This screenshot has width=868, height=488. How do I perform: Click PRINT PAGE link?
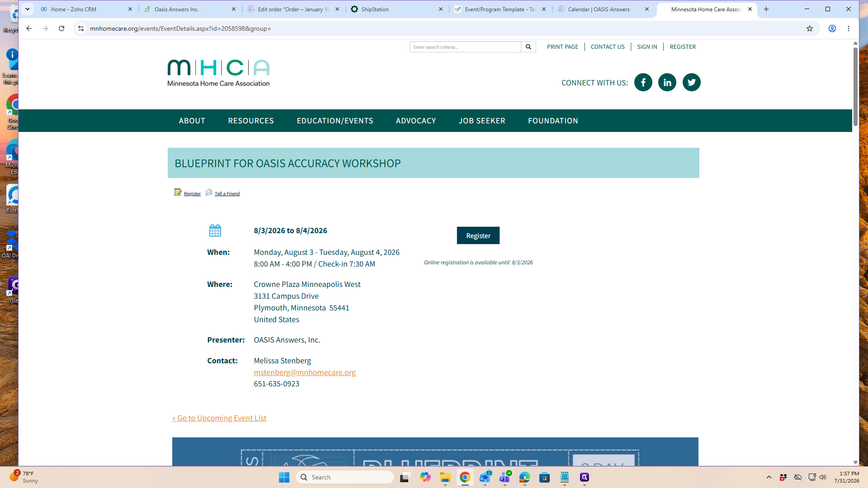pyautogui.click(x=562, y=47)
